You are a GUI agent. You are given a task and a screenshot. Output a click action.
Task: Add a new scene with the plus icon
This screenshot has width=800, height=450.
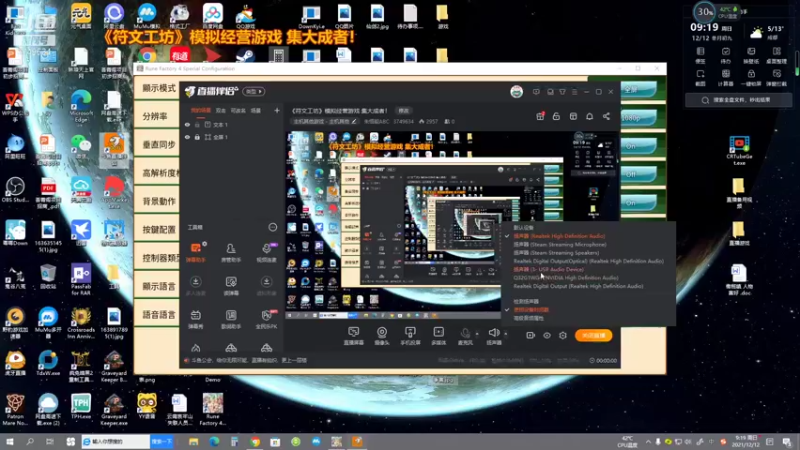tap(277, 110)
